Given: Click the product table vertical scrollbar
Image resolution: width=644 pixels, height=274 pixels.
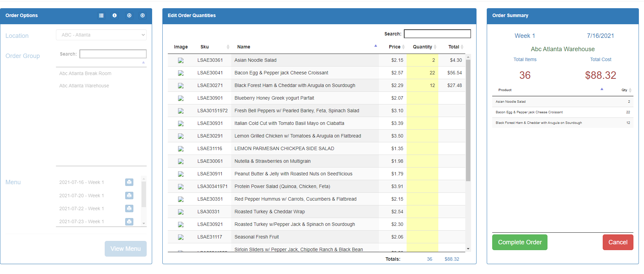Looking at the screenshot, I should (468, 120).
